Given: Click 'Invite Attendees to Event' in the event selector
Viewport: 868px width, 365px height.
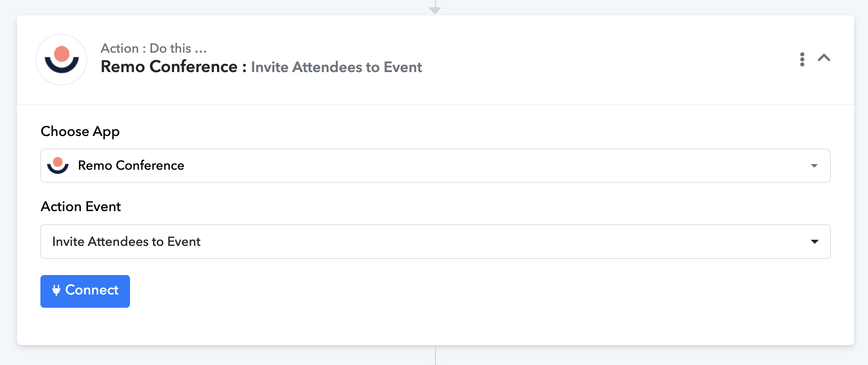Looking at the screenshot, I should click(126, 241).
